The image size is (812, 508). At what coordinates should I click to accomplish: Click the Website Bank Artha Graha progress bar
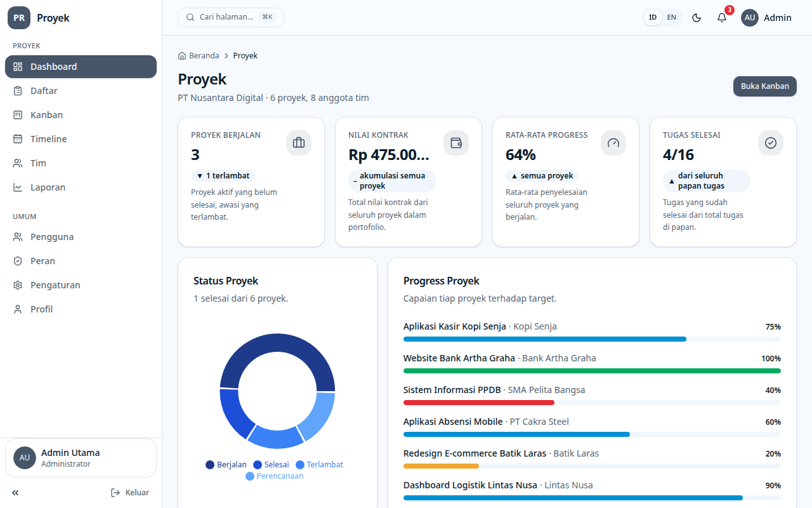(x=592, y=371)
